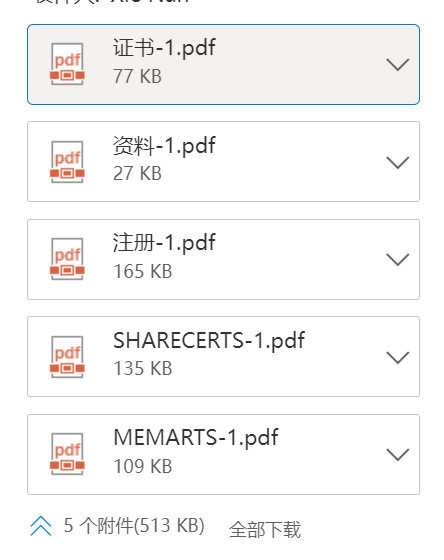
Task: Click the PDF icon of 证书-1.pdf
Action: click(x=67, y=64)
